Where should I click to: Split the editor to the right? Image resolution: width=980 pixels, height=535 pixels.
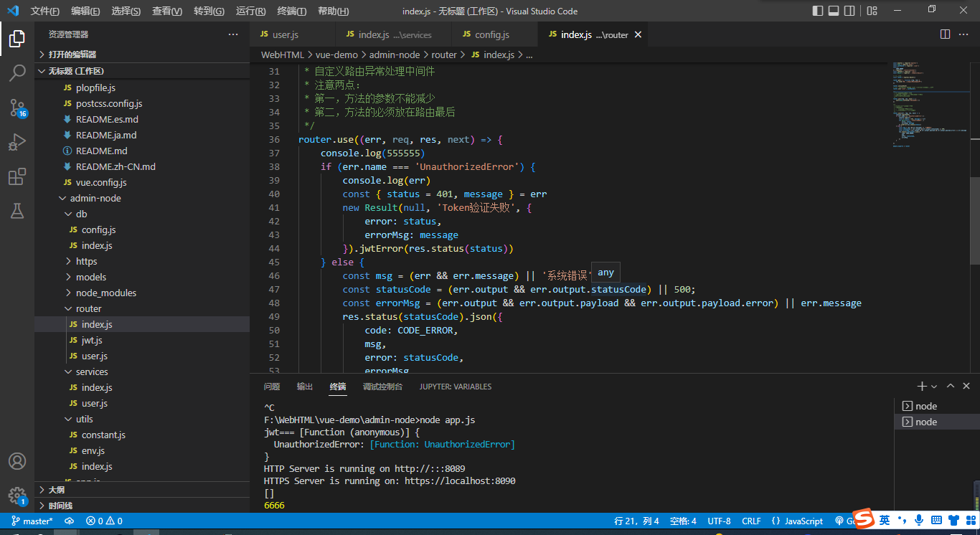coord(946,34)
